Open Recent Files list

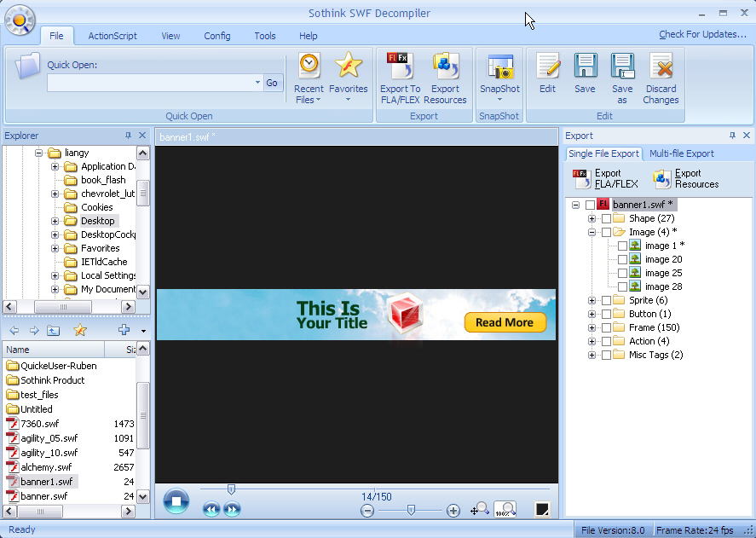309,78
